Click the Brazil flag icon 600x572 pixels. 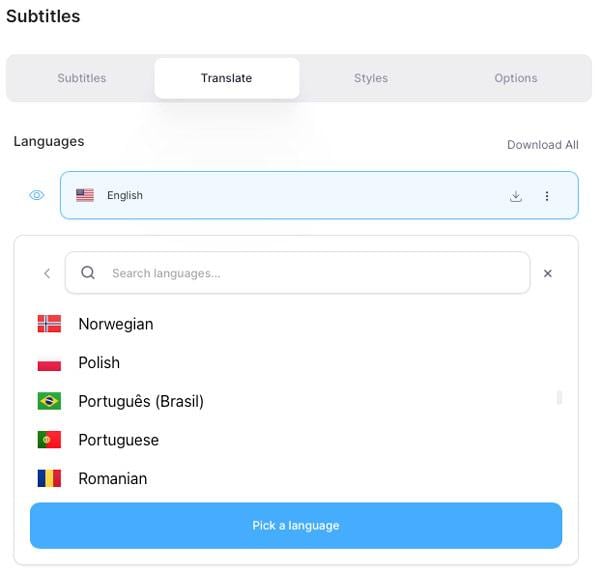click(49, 401)
